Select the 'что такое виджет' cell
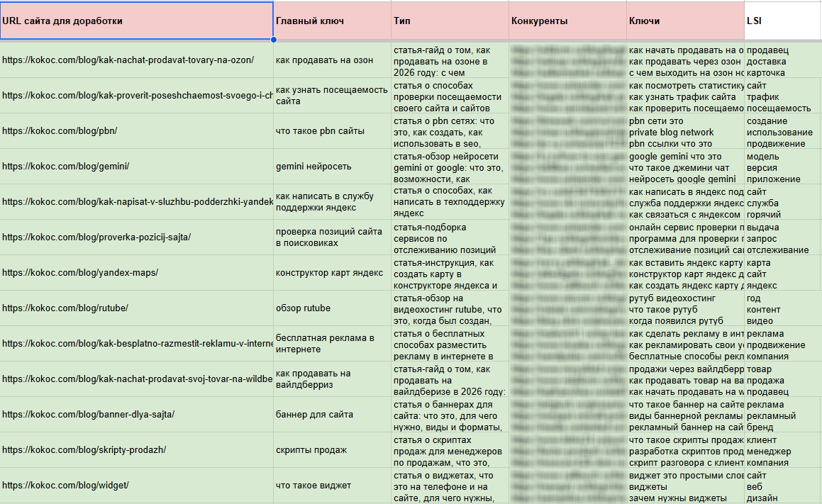This screenshot has height=504, width=822. click(x=333, y=486)
